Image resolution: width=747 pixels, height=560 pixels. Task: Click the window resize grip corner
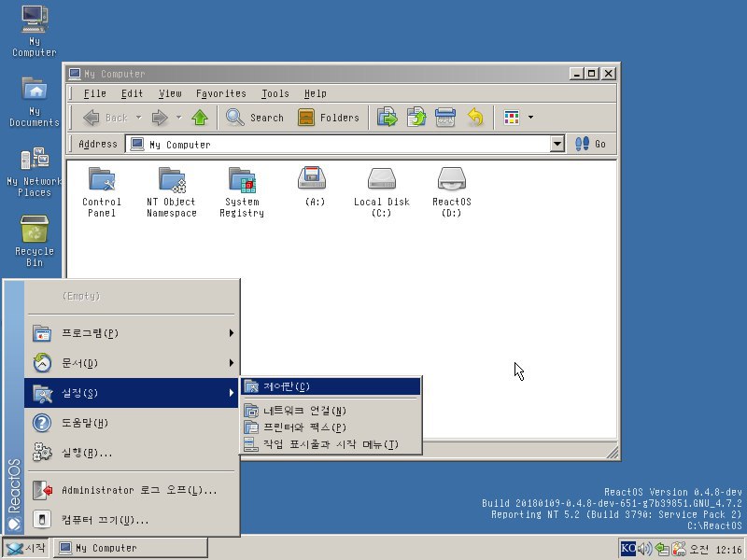pos(613,452)
